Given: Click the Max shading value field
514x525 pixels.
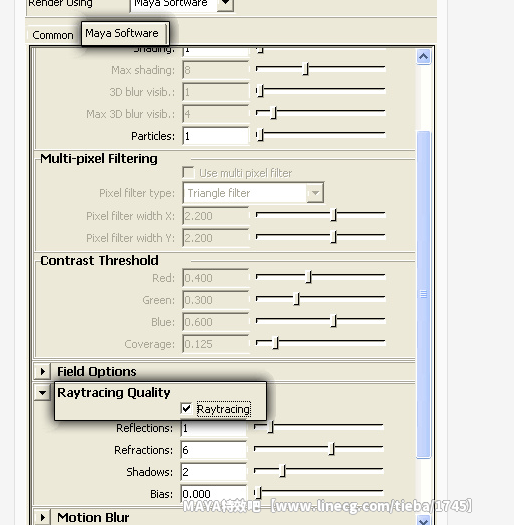Looking at the screenshot, I should pyautogui.click(x=216, y=70).
